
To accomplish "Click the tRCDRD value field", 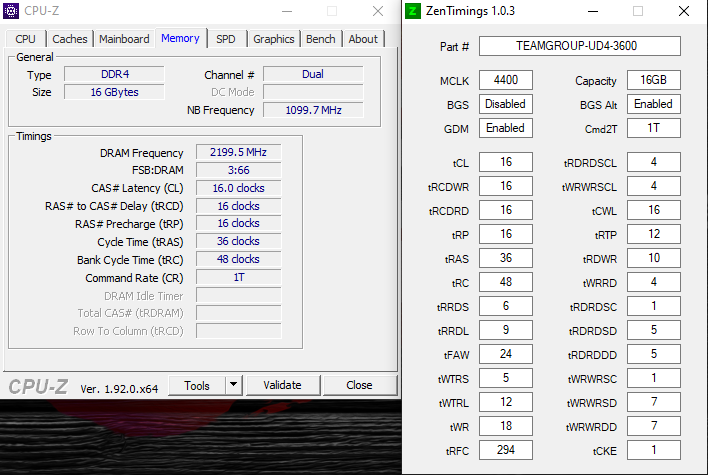I will 506,210.
